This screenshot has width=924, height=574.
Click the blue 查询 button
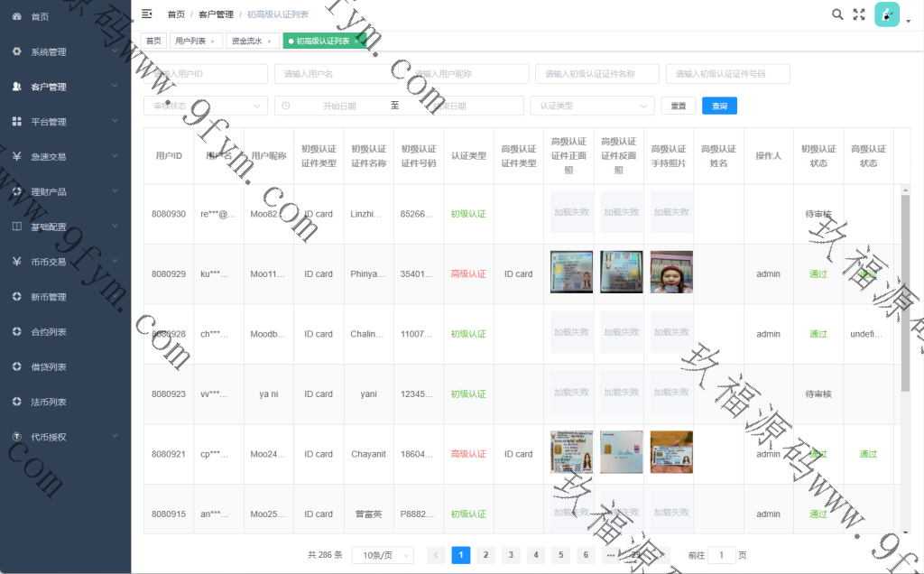(x=719, y=106)
